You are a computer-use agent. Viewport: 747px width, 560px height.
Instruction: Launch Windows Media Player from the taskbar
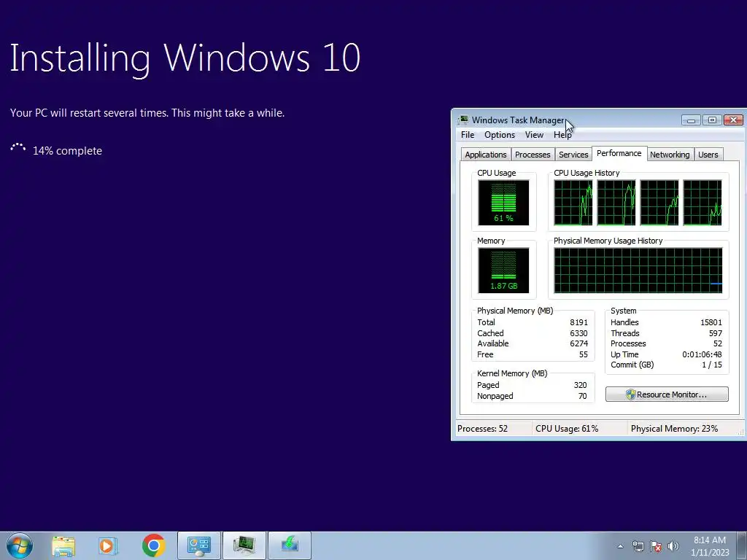tap(108, 545)
